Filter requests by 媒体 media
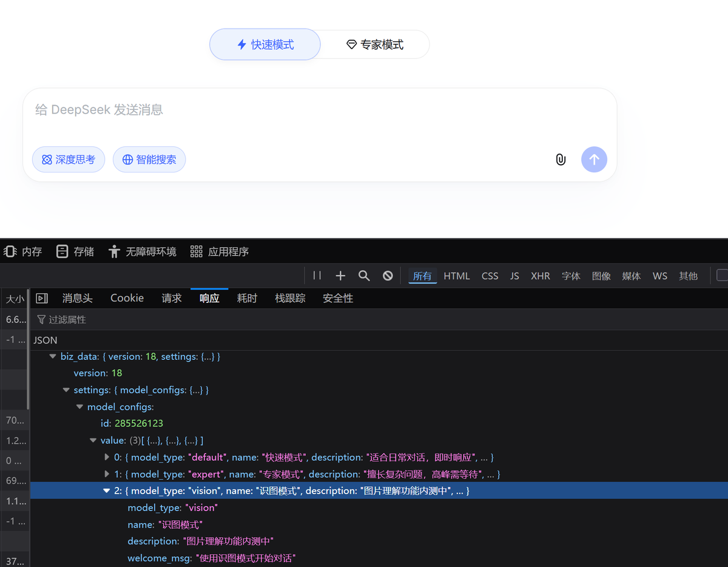 [632, 276]
